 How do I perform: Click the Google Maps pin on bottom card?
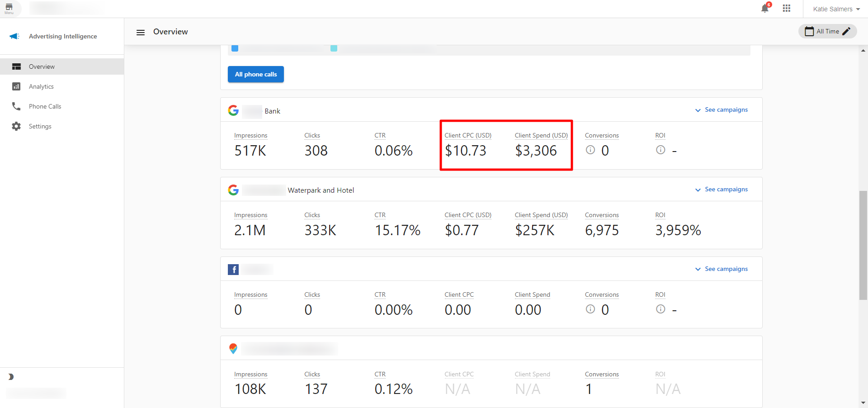click(x=233, y=348)
